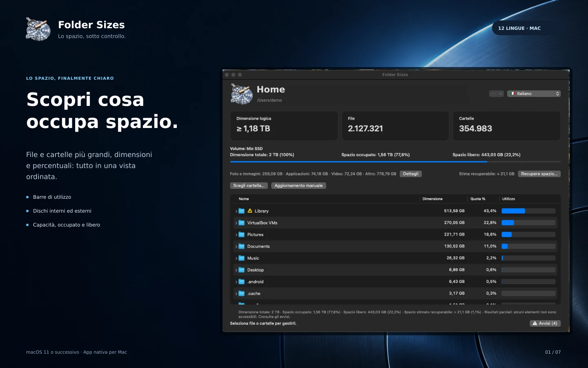The image size is (588, 368).
Task: Click Aggiornamento manuale button
Action: point(298,186)
